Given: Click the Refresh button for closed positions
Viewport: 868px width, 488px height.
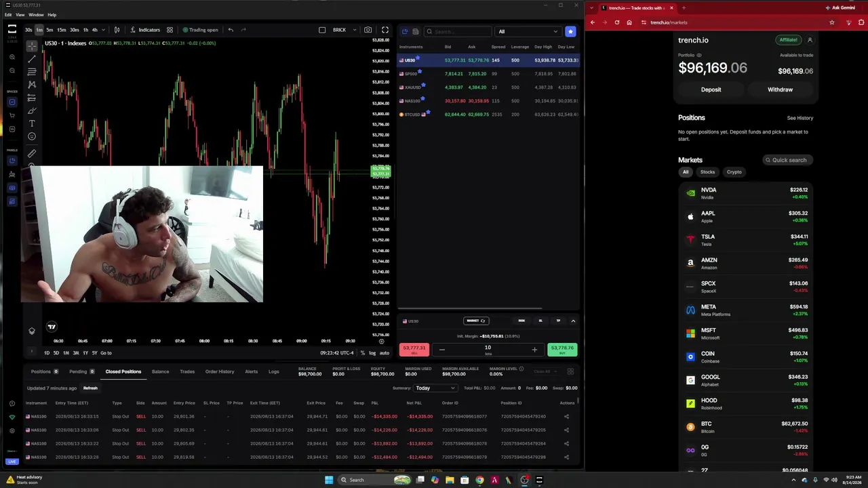Looking at the screenshot, I should tap(90, 388).
